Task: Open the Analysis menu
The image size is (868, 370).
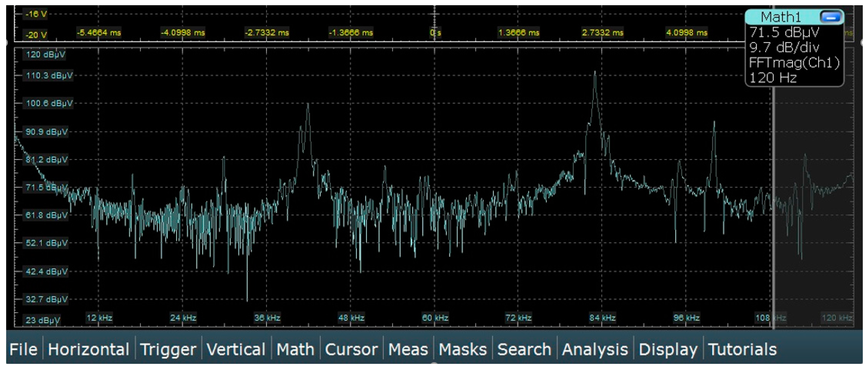Action: [595, 349]
